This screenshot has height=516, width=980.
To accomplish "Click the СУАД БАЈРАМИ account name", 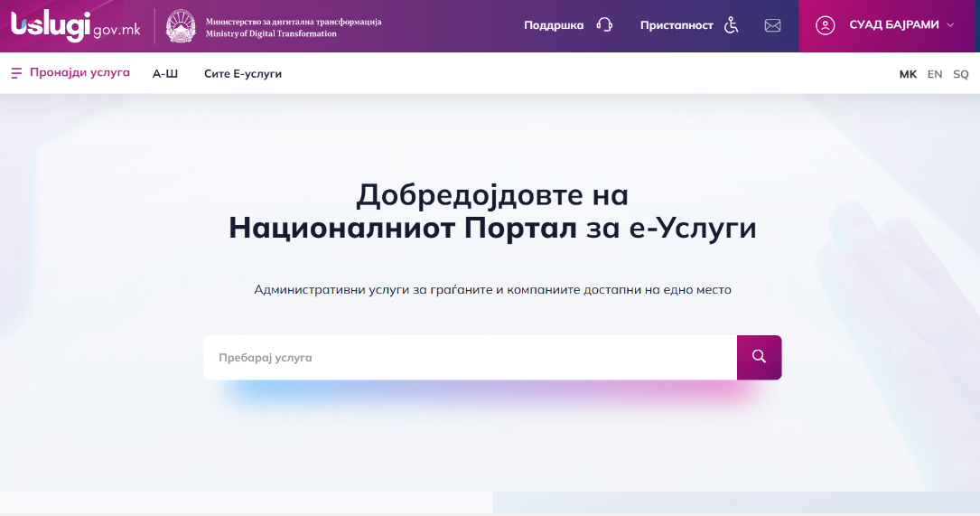I will pos(893,25).
